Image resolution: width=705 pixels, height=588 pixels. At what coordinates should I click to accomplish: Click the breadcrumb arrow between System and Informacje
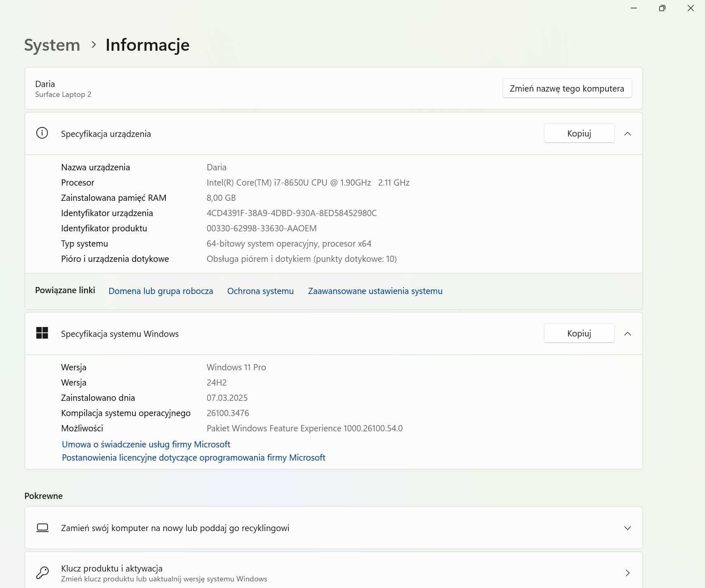[94, 45]
